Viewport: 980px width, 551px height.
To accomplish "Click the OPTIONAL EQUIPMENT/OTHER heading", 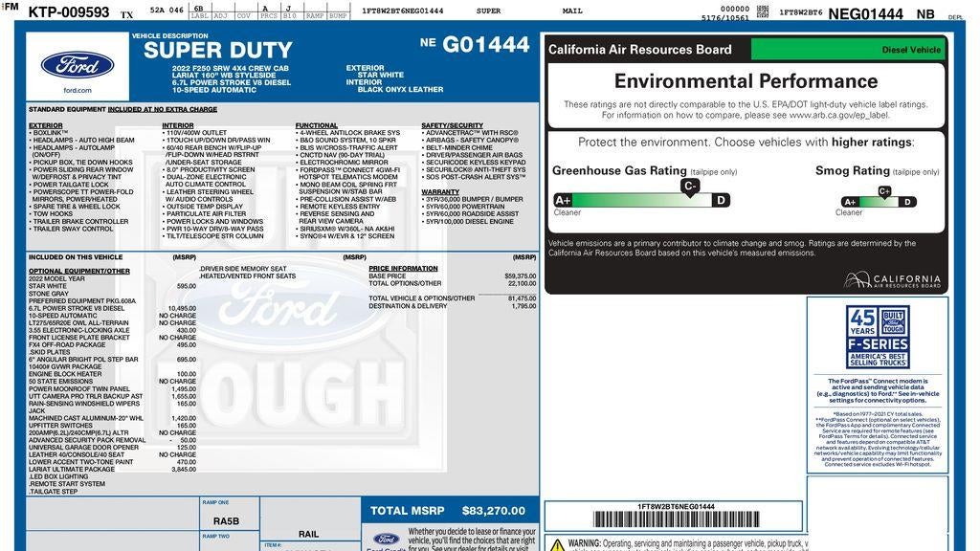I will coord(79,271).
